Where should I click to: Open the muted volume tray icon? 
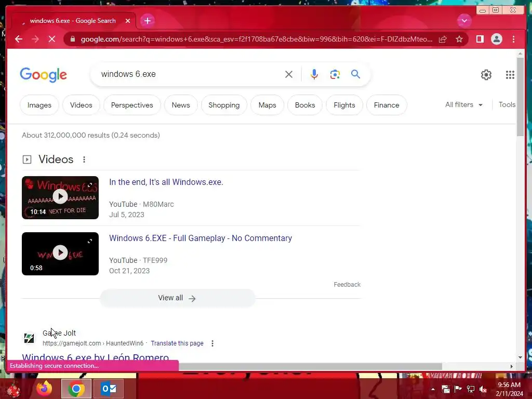(x=483, y=389)
